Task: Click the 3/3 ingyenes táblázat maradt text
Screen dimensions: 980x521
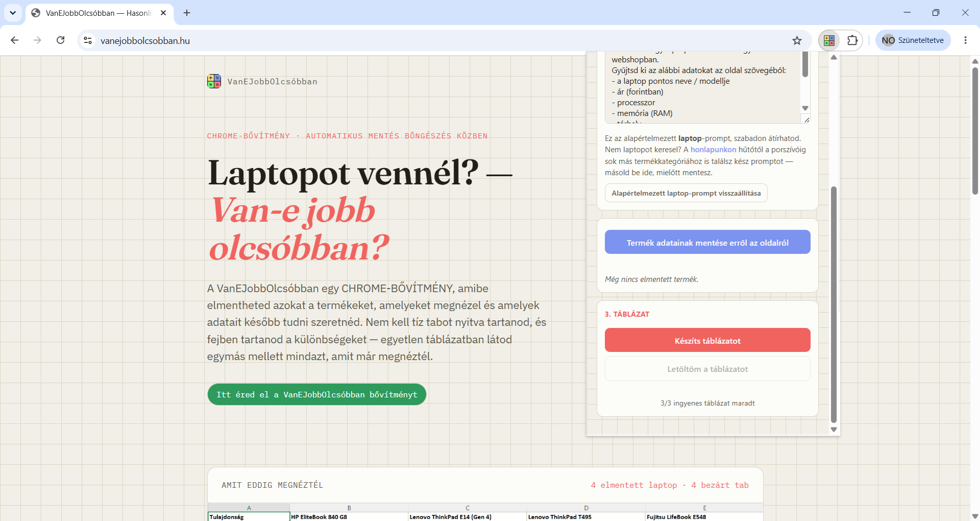Action: 707,403
